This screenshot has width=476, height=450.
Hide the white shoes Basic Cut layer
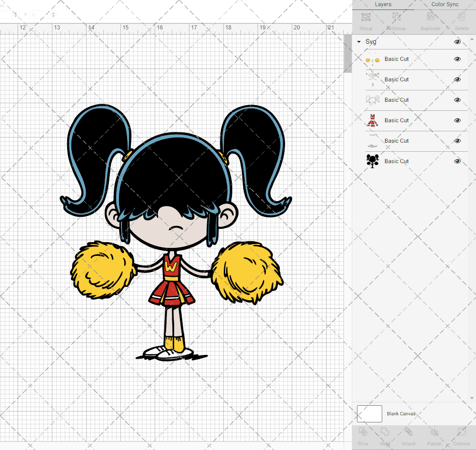(457, 141)
